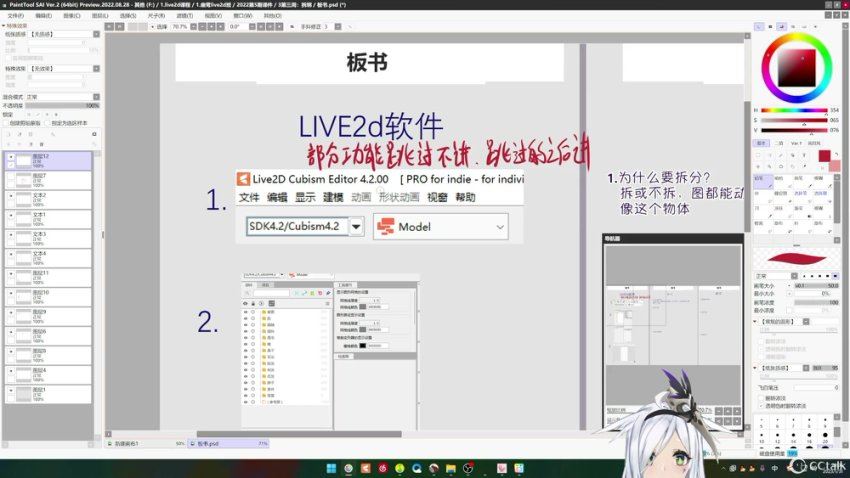Enable the 指定为选区样本 checkbox
Viewport: 850px width, 478px height.
pos(48,123)
